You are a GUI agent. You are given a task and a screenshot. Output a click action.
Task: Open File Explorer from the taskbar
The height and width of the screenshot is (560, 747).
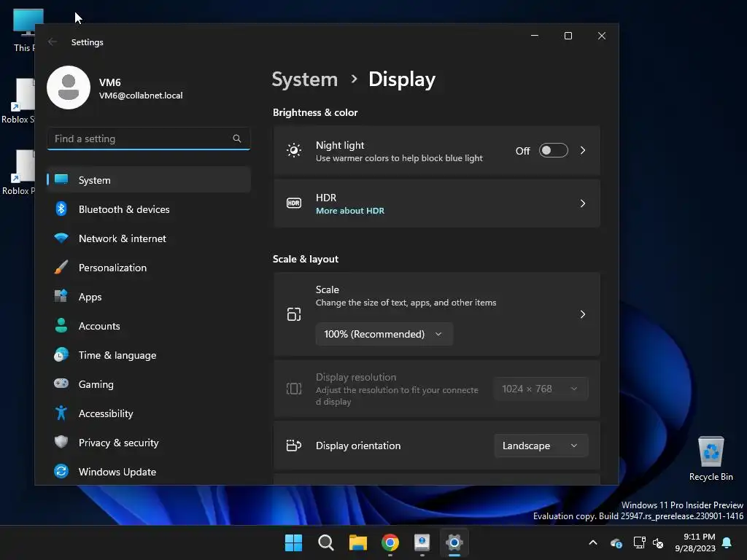click(357, 542)
